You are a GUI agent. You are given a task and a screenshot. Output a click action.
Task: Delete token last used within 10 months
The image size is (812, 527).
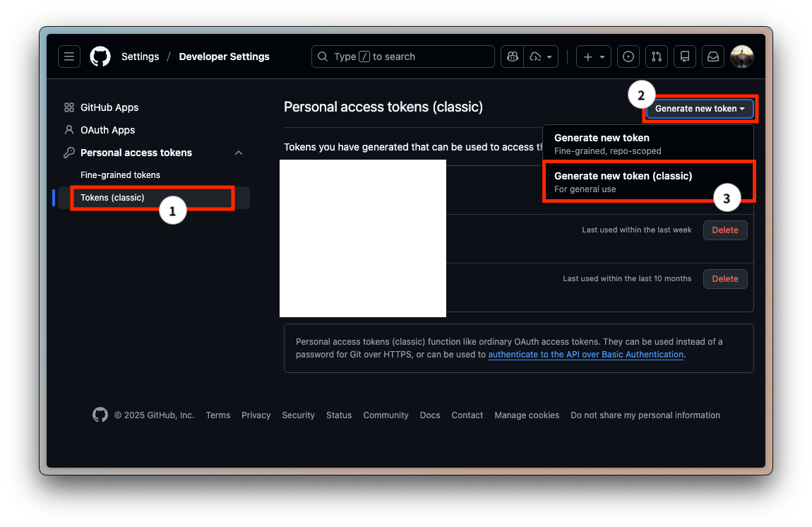click(x=724, y=279)
